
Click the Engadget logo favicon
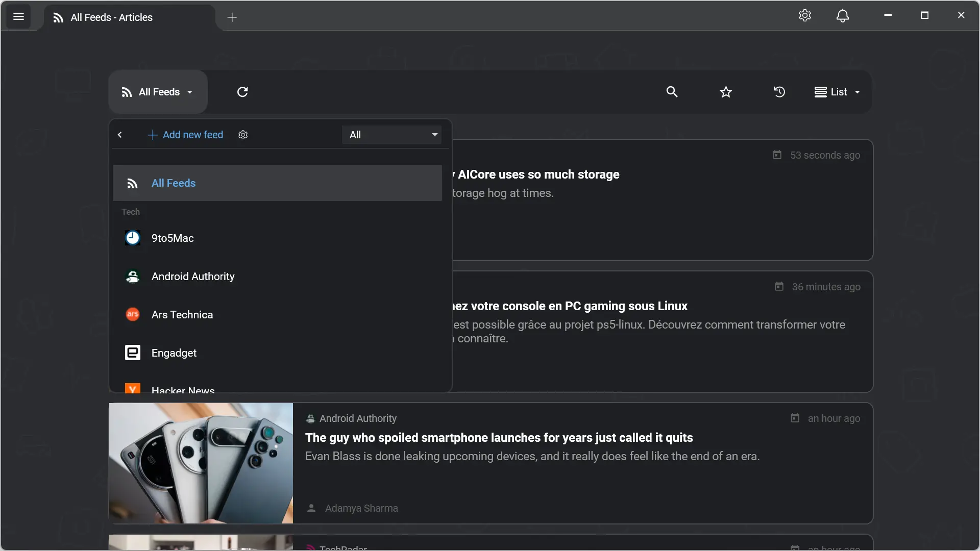click(x=133, y=353)
